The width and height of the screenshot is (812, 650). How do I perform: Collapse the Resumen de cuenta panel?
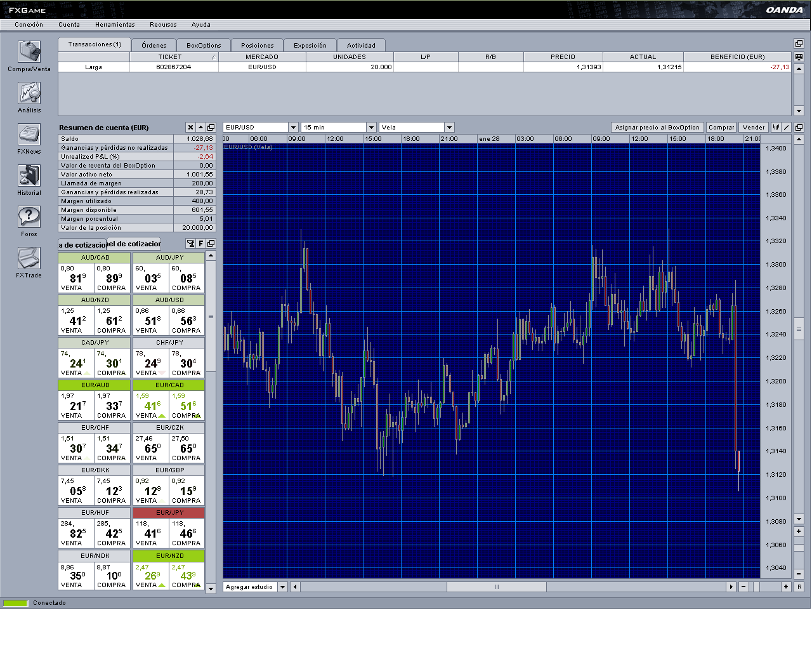200,128
